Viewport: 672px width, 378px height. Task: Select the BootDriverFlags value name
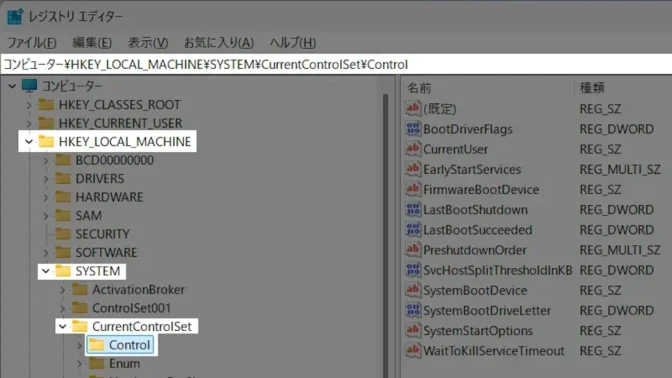(468, 129)
